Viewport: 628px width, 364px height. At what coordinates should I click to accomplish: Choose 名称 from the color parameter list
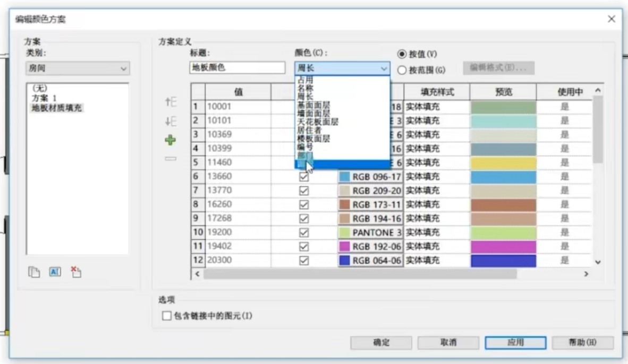(342, 89)
